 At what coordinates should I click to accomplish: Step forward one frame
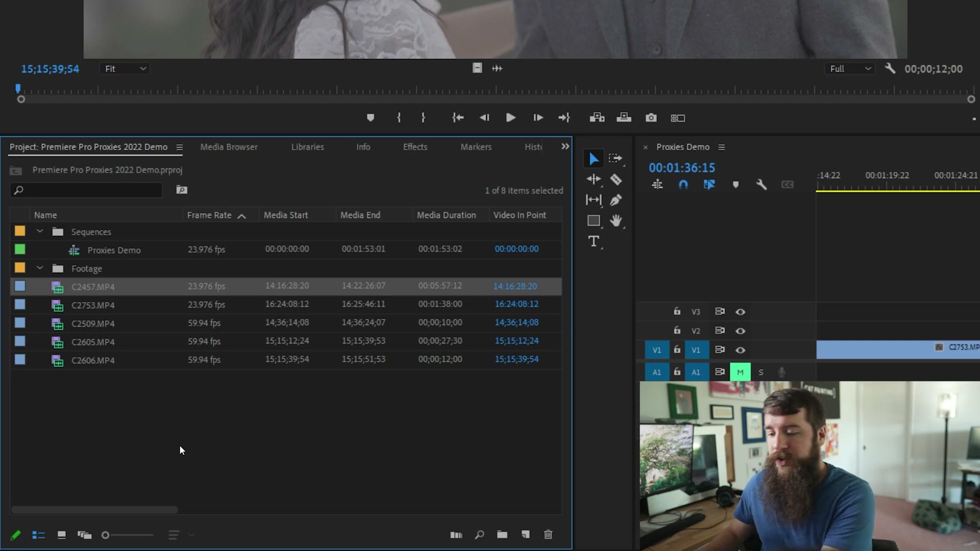point(538,118)
